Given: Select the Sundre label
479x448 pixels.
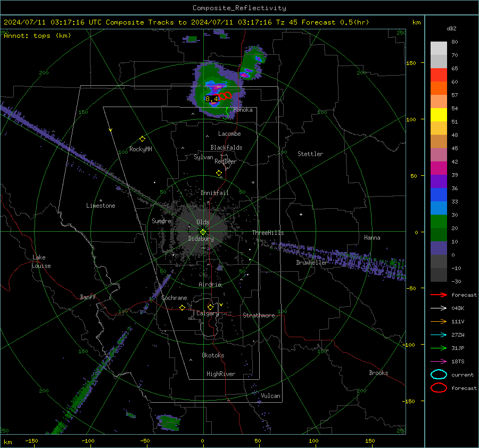Looking at the screenshot, I should (x=161, y=221).
